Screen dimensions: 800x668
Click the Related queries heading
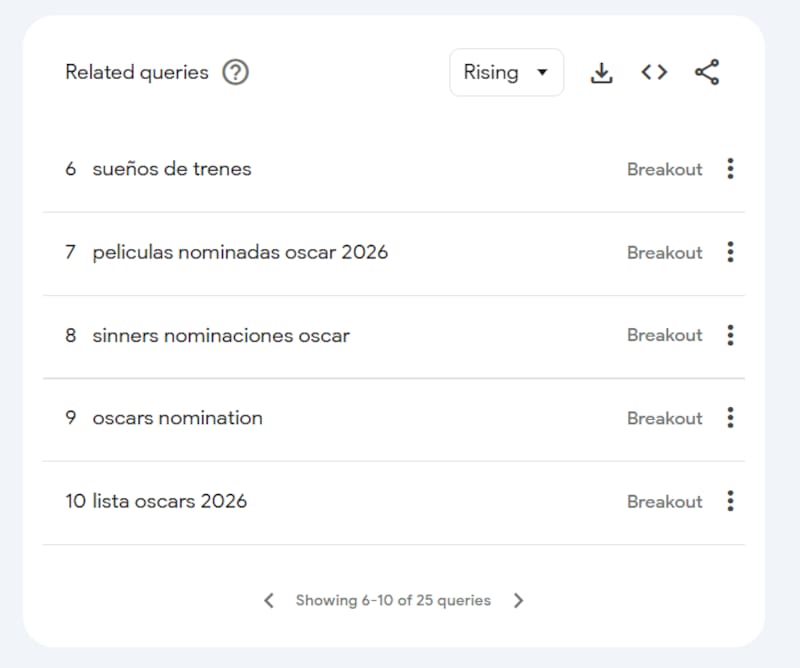[137, 73]
